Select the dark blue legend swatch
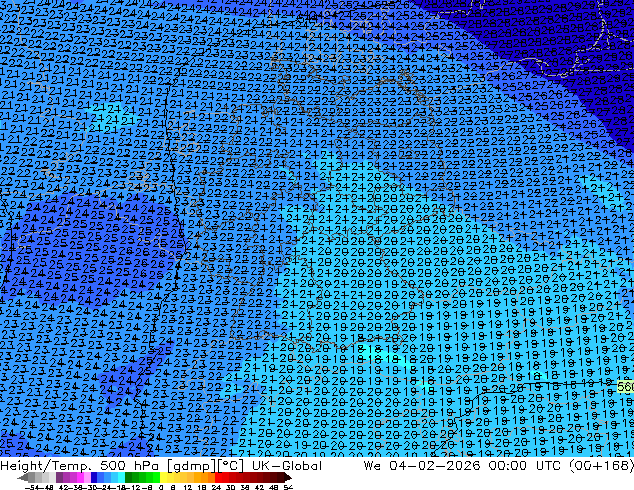634x490 pixels. [x=94, y=478]
